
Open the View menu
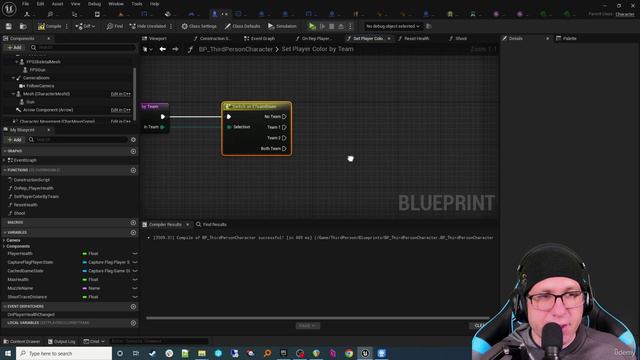[x=76, y=4]
